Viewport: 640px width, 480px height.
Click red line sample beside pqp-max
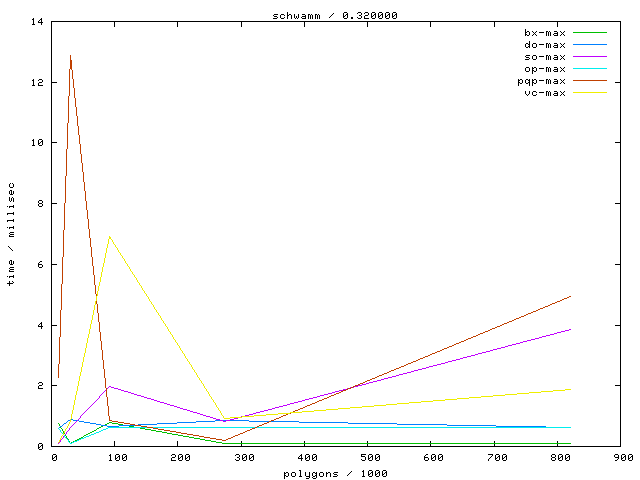(x=590, y=81)
